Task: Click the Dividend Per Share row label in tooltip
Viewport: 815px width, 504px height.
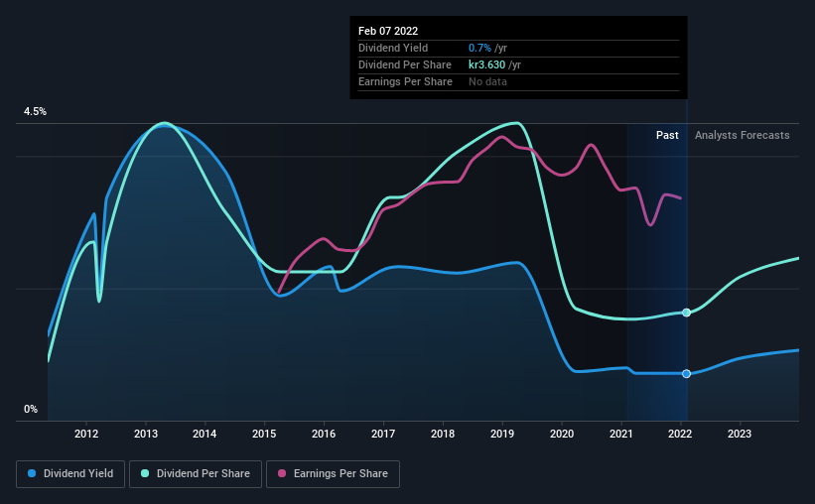Action: click(404, 64)
